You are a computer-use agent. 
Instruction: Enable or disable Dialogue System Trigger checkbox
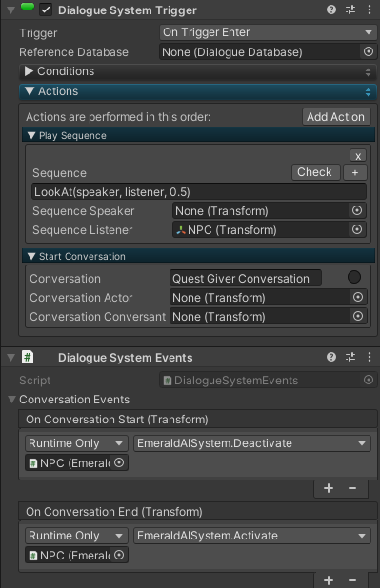(46, 10)
